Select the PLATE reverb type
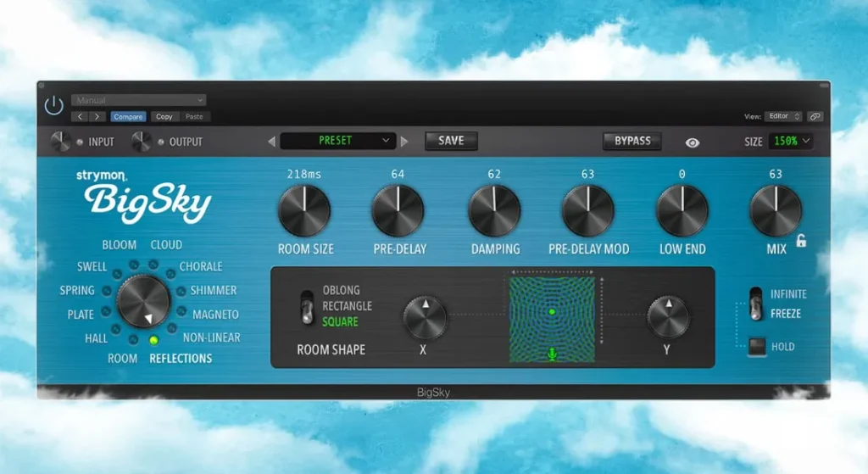868x474 pixels. pyautogui.click(x=81, y=315)
